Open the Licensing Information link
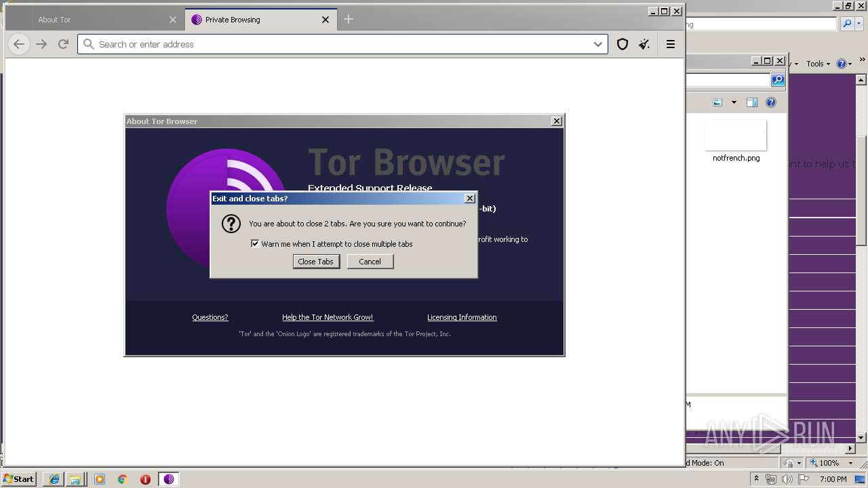 (x=462, y=317)
